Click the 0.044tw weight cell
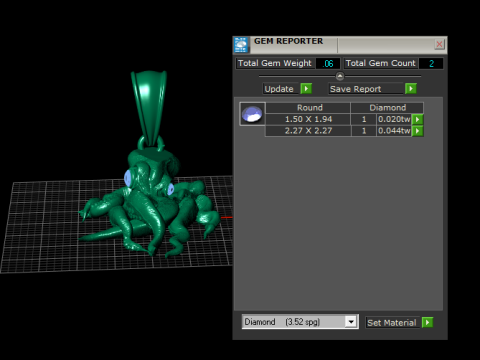This screenshot has width=480, height=360. point(394,131)
